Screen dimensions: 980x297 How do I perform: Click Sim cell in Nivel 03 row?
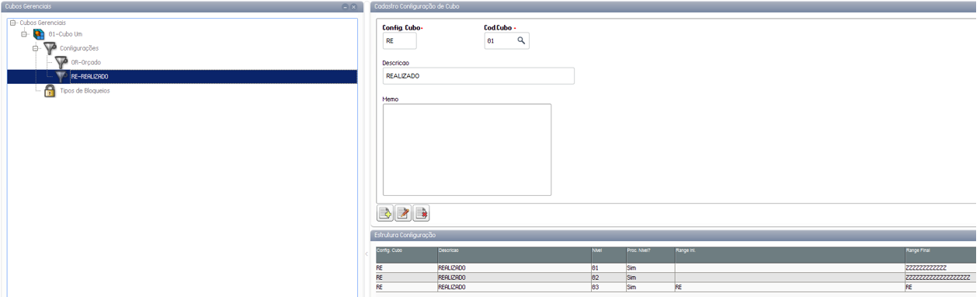(x=649, y=287)
